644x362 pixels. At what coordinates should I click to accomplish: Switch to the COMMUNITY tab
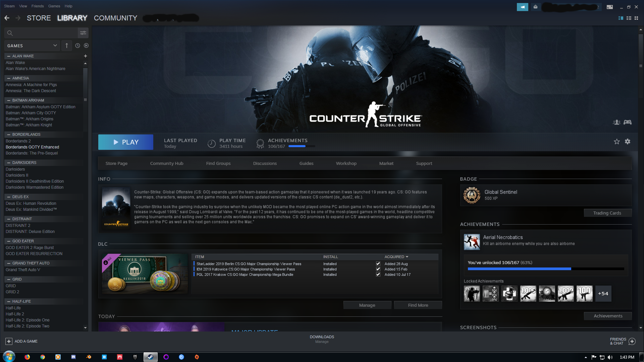pos(115,18)
